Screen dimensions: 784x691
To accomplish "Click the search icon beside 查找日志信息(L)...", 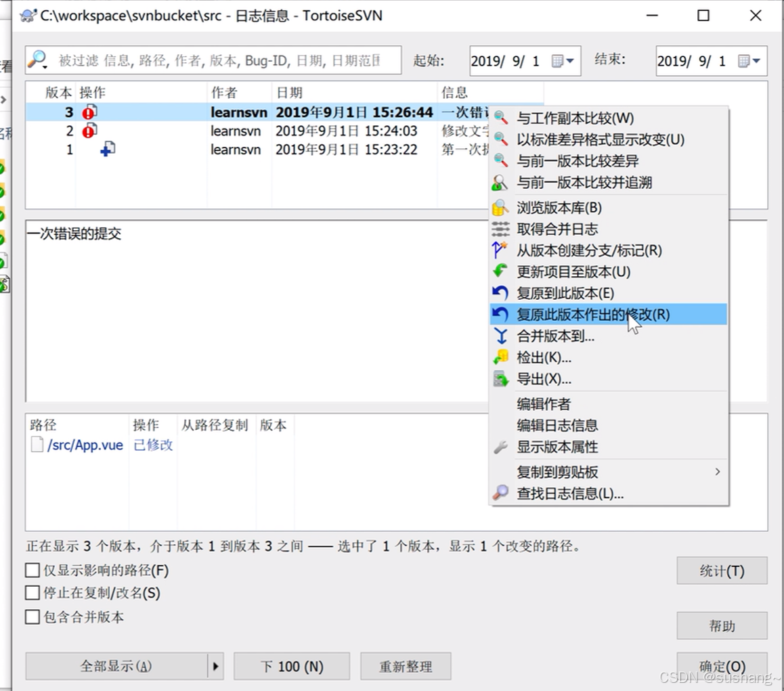I will (x=500, y=493).
